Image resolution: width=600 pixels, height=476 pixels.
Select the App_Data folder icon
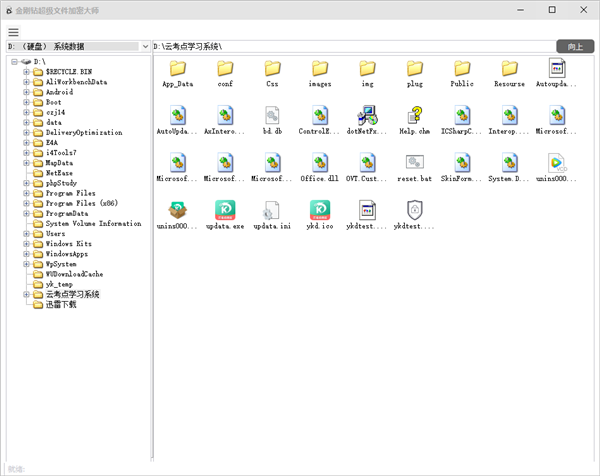[178, 68]
